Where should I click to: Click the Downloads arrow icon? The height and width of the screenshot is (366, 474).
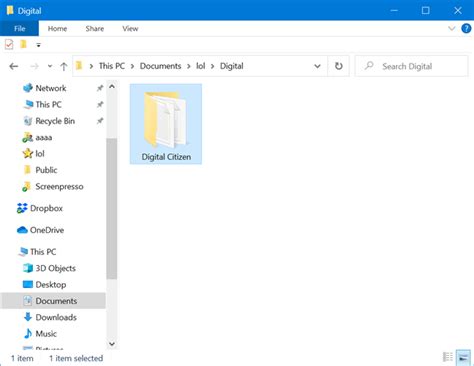[x=28, y=317]
